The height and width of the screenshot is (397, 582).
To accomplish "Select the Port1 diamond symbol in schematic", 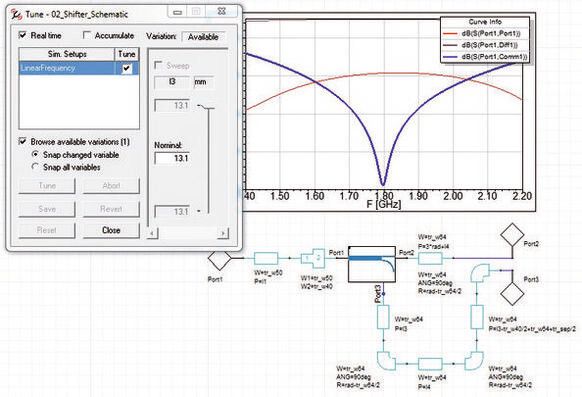I will (x=219, y=259).
